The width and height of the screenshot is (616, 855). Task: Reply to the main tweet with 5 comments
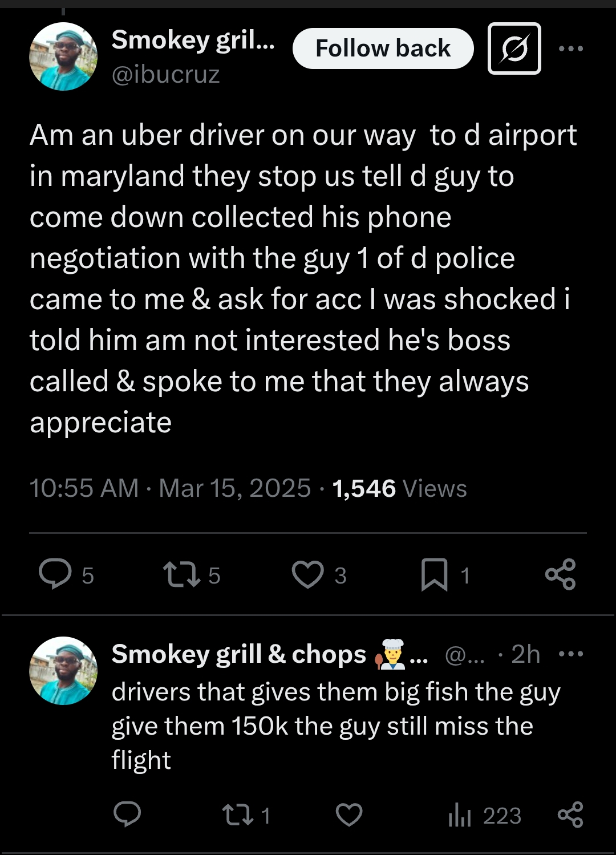click(x=55, y=574)
